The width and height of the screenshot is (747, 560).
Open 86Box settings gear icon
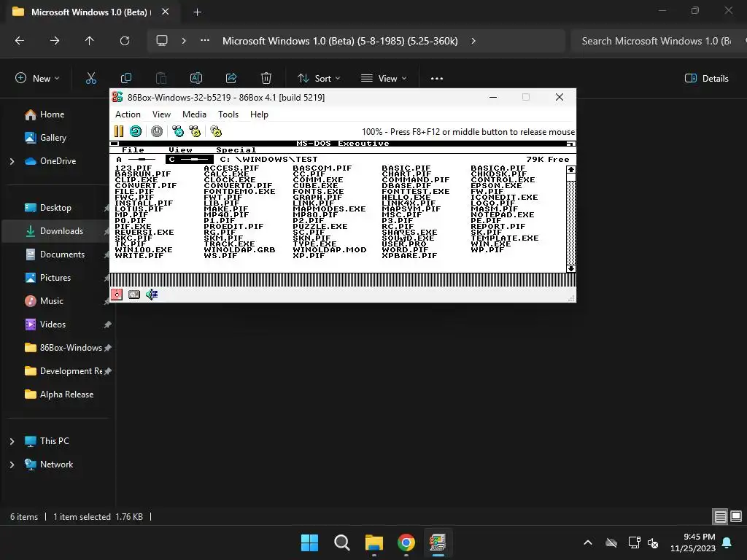coord(216,131)
